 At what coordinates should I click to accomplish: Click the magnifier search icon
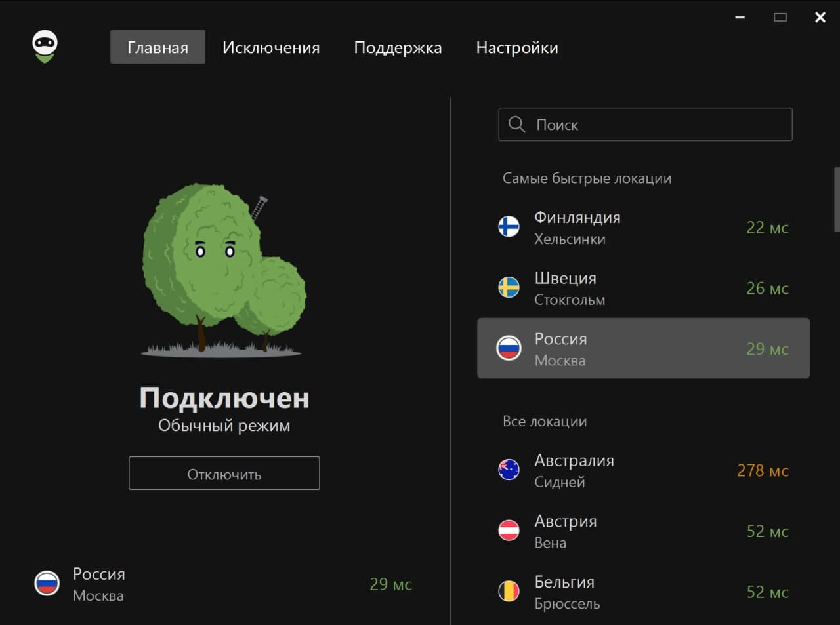pos(517,124)
